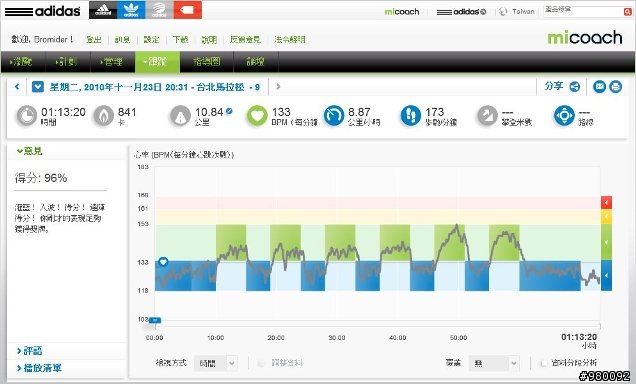Click workout title 星期二, 2010年十一月23日
The width and height of the screenshot is (636, 384).
tap(155, 87)
